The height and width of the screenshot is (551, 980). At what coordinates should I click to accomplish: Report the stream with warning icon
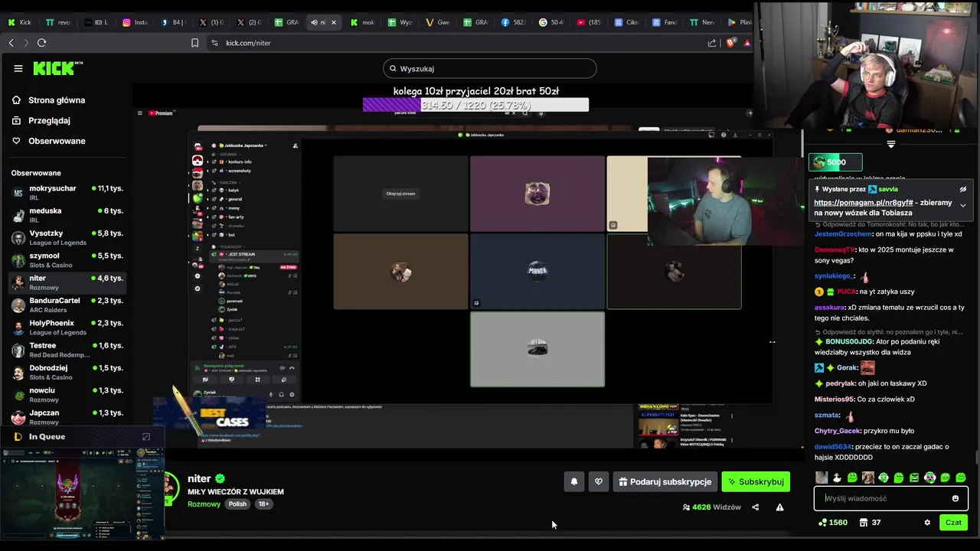(779, 507)
